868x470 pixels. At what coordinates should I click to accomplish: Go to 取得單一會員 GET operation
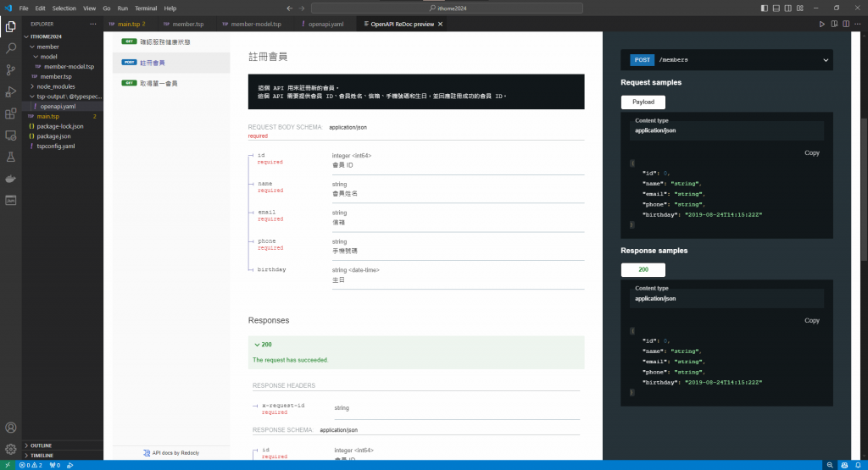click(171, 84)
